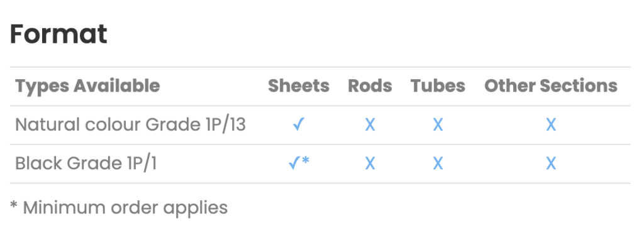
Task: Select the Other Sections column header
Action: click(x=551, y=86)
